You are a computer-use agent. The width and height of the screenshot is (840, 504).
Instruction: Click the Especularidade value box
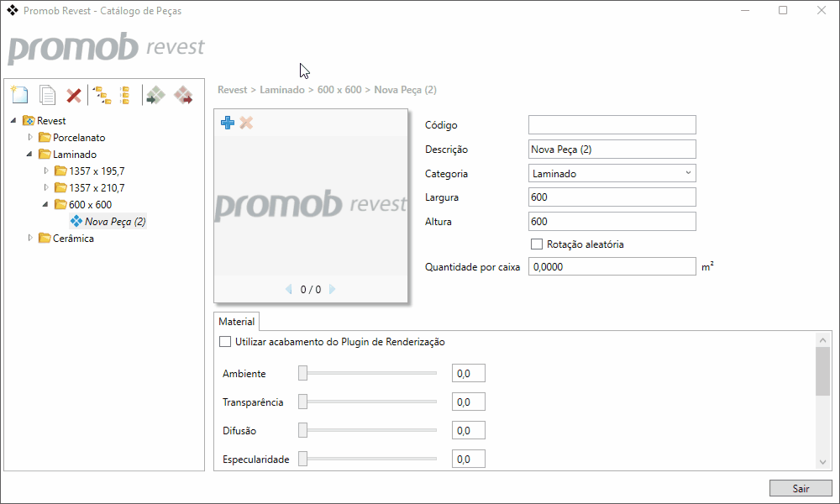[468, 459]
